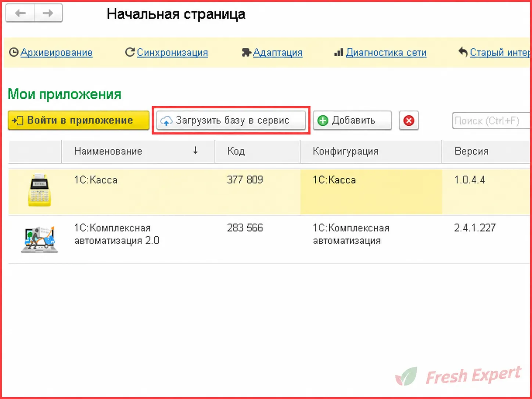This screenshot has width=532, height=399.
Task: Click the Добавить button
Action: [x=352, y=121]
